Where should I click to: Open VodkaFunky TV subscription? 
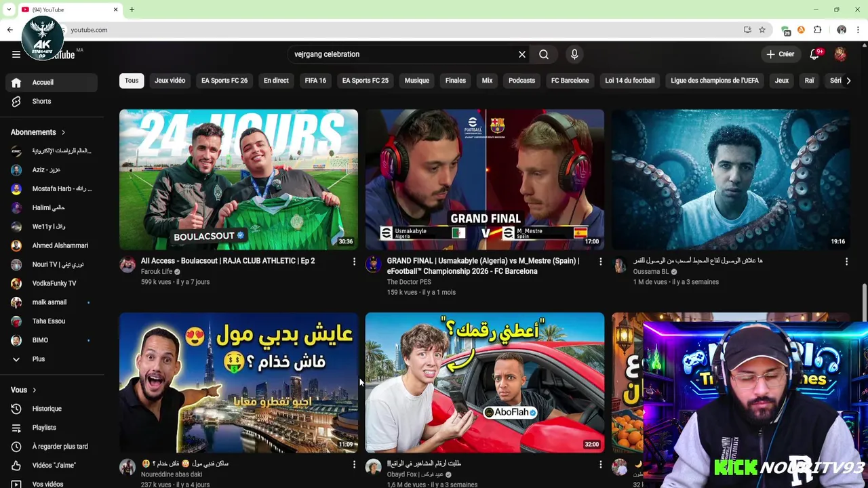[x=52, y=283]
